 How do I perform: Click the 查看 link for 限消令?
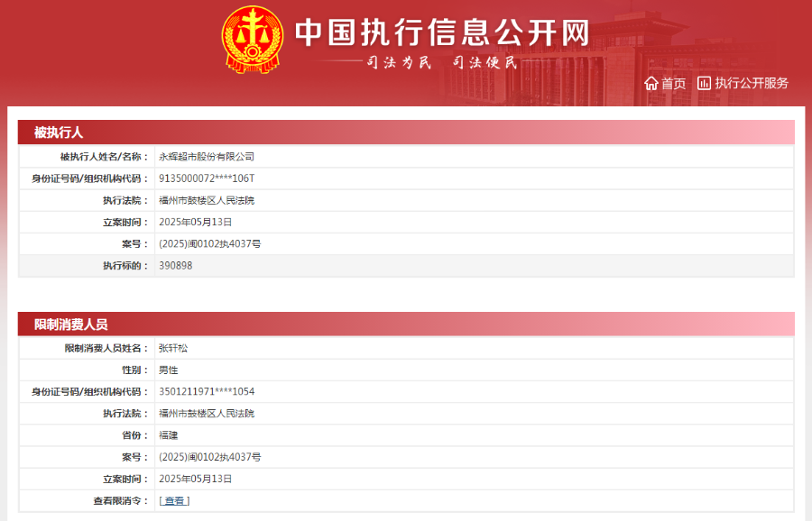click(x=174, y=501)
